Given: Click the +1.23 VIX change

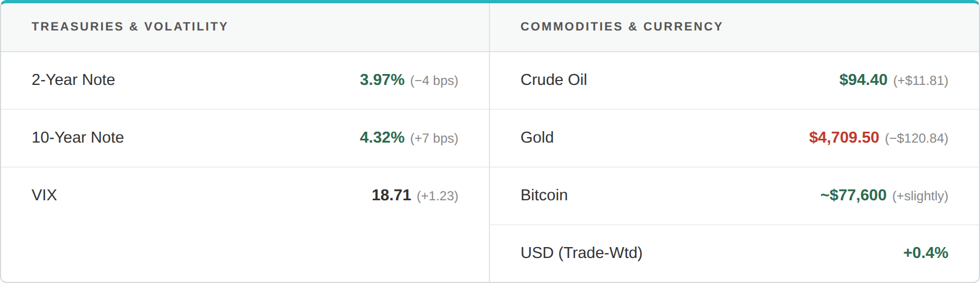Looking at the screenshot, I should [x=437, y=196].
